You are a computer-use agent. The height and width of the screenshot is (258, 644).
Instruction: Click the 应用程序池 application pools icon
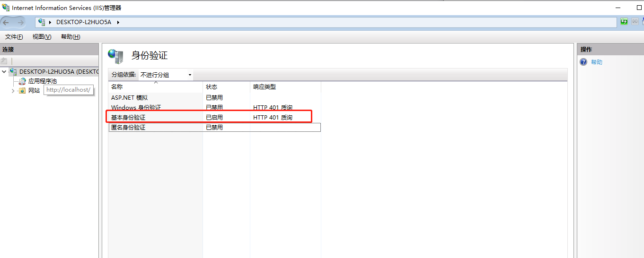pyautogui.click(x=23, y=81)
